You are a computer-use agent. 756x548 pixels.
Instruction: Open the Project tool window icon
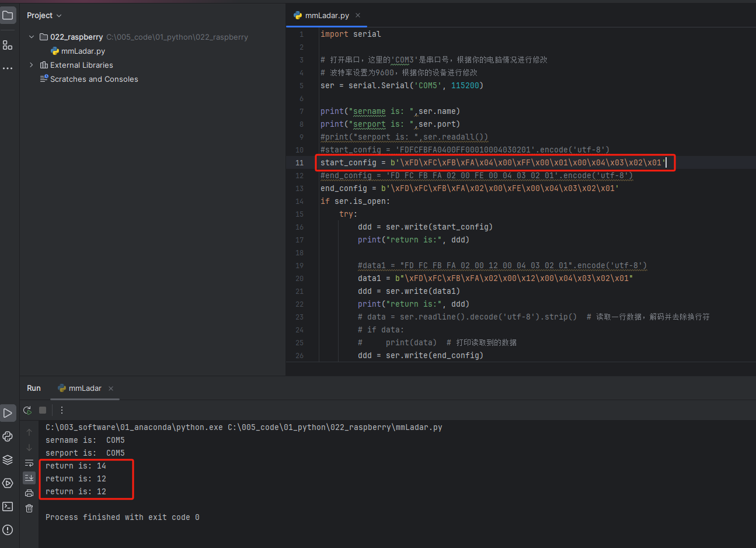pos(8,15)
